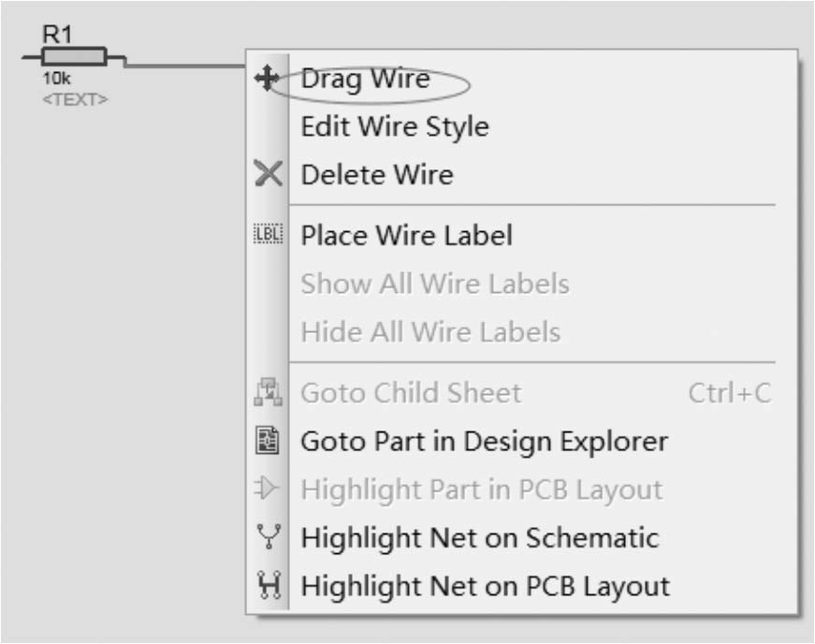Choose Drag Wire from the context menu
Image resolution: width=815 pixels, height=644 pixels.
365,80
